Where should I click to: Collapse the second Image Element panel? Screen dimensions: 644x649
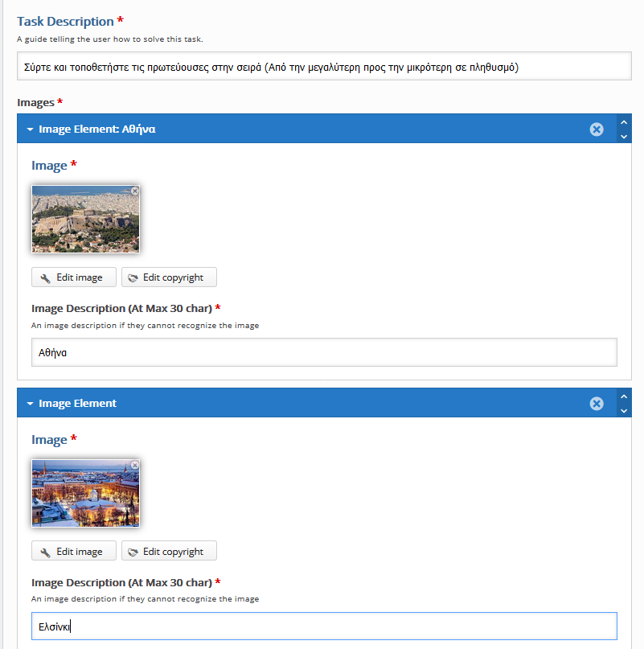point(30,404)
